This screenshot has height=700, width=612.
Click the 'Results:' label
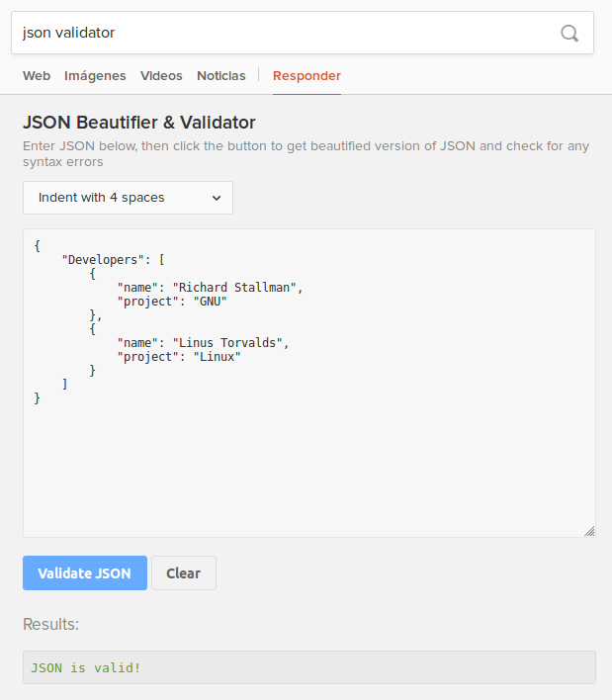tap(50, 624)
